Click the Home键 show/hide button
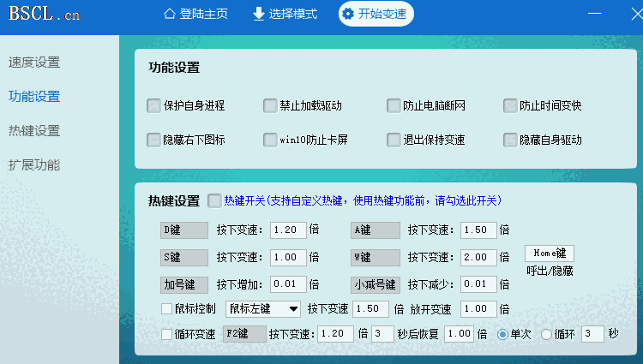This screenshot has width=643, height=364. click(x=550, y=254)
